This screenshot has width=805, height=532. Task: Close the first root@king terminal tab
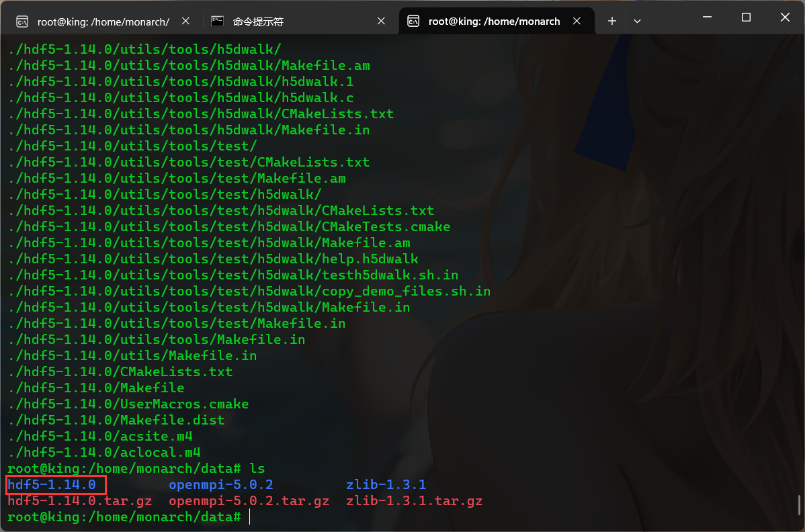click(x=185, y=20)
